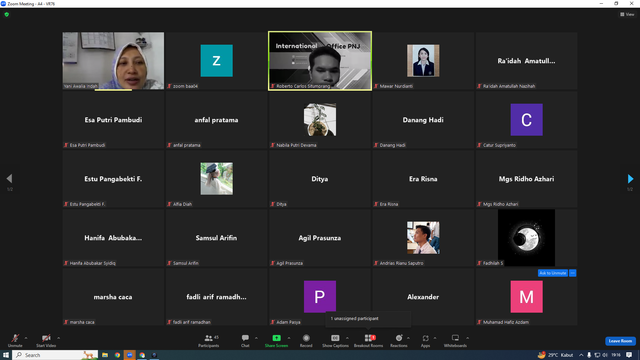
Task: Click Ask to Unmute button
Action: click(x=553, y=273)
